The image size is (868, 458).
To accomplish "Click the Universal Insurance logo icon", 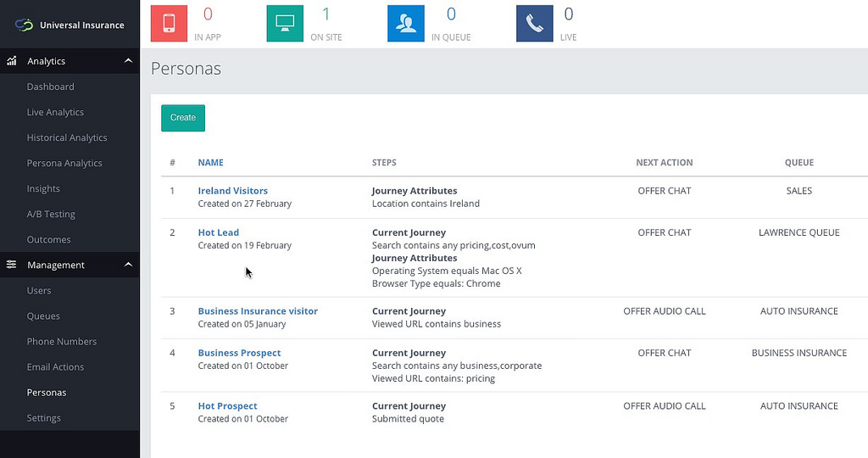I will click(x=24, y=25).
